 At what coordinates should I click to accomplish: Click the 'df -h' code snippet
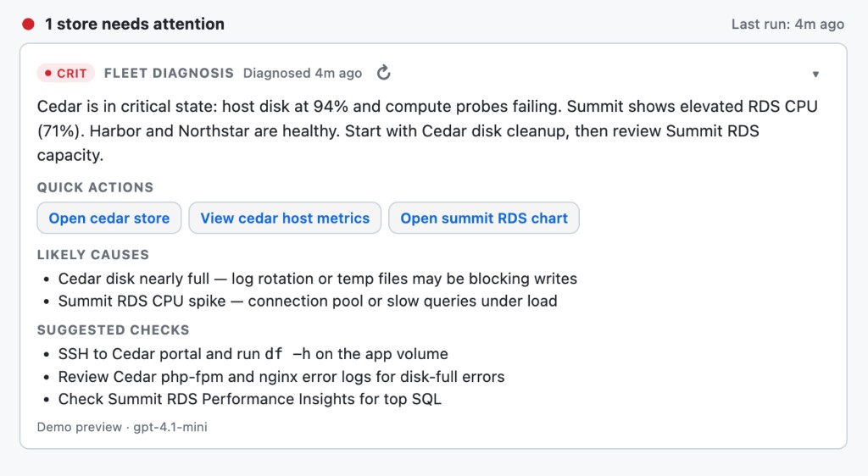coord(287,354)
